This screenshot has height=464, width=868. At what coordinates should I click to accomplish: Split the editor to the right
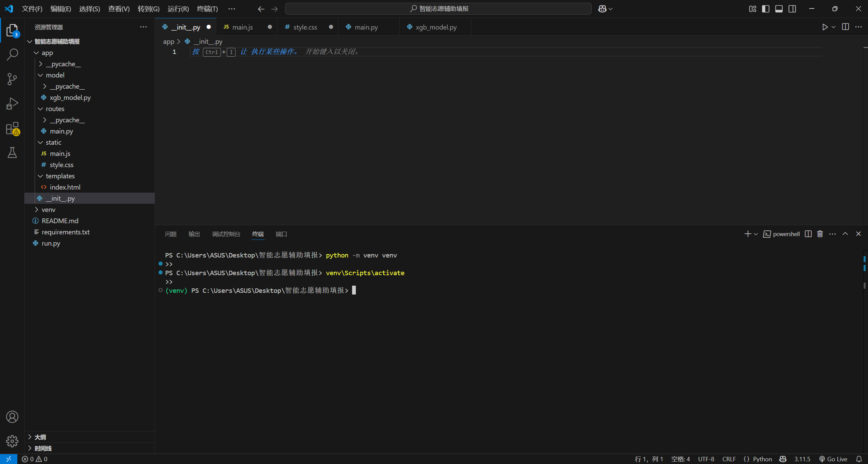[x=845, y=27]
